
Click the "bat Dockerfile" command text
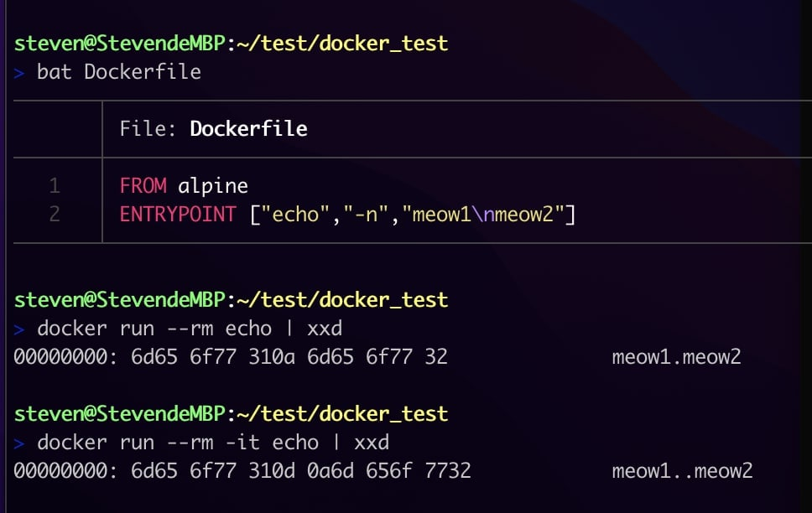(x=118, y=72)
